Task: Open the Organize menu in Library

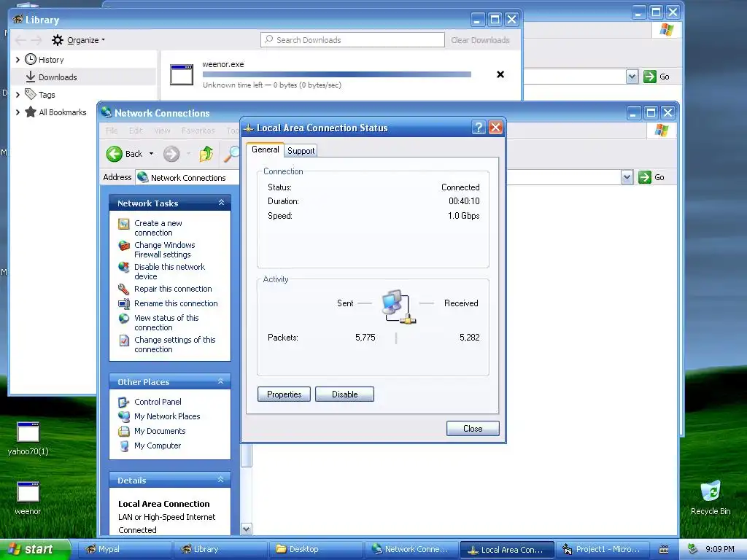Action: pos(79,40)
